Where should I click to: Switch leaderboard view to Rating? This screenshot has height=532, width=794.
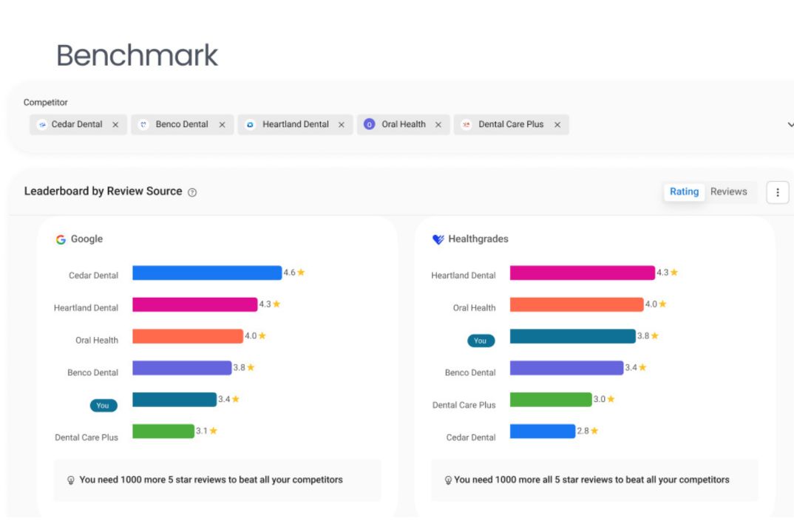tap(684, 191)
